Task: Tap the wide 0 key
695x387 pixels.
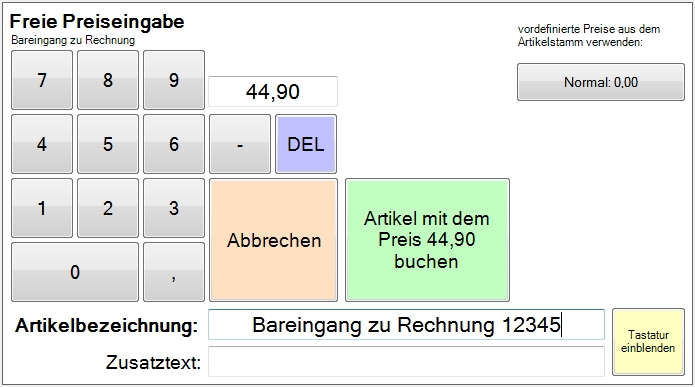Action: (75, 272)
